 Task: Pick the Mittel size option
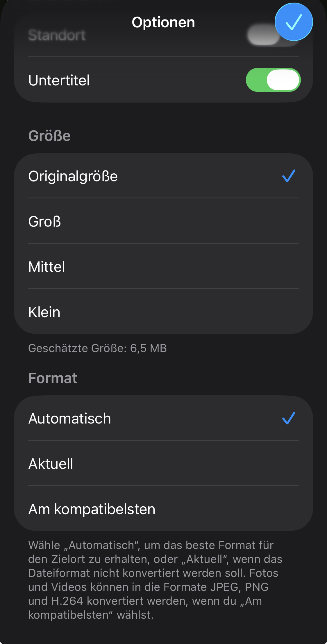47,267
